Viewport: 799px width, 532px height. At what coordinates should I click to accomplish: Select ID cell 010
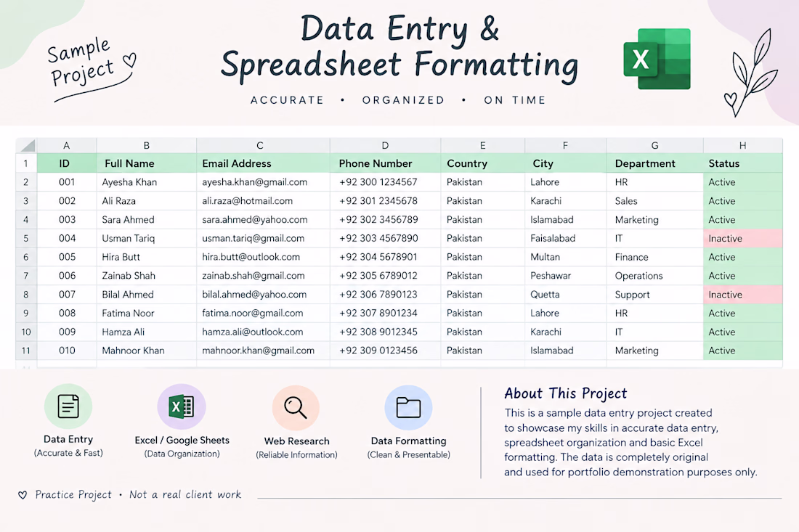66,351
